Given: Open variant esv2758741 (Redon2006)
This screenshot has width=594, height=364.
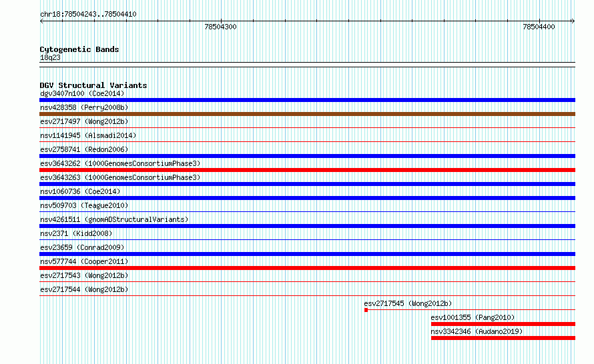Looking at the screenshot, I should click(84, 149).
